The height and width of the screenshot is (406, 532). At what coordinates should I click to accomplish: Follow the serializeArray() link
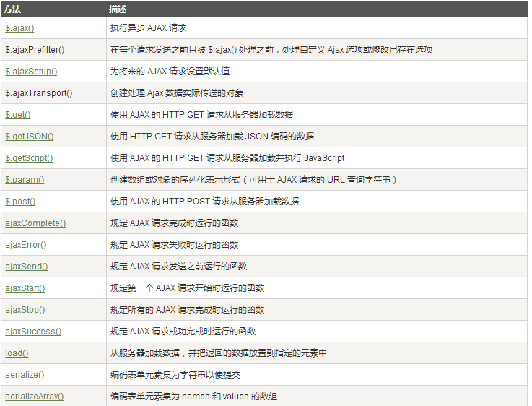pyautogui.click(x=35, y=397)
